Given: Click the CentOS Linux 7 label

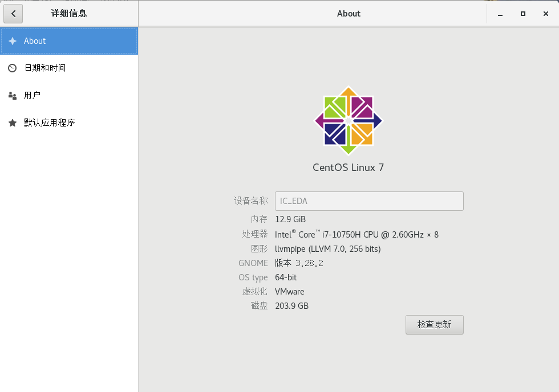Looking at the screenshot, I should pyautogui.click(x=348, y=168).
